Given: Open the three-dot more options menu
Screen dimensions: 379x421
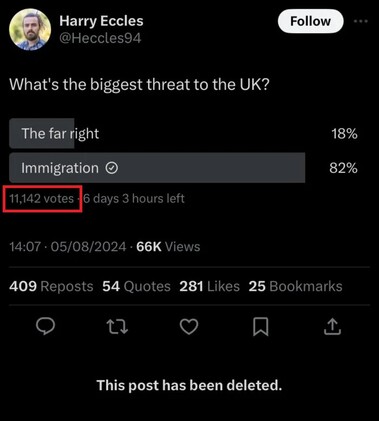Looking at the screenshot, I should [x=361, y=21].
